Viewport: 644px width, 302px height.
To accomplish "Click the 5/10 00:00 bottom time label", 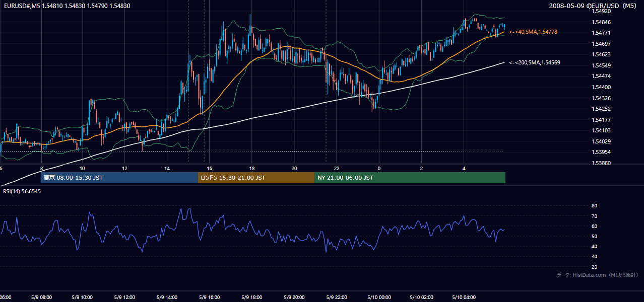I will 379,297.
